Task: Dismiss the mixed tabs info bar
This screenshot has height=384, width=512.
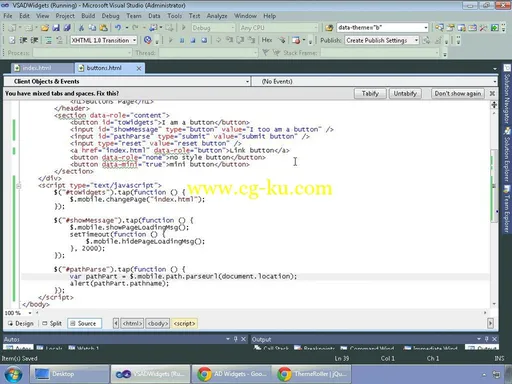Action: point(492,94)
